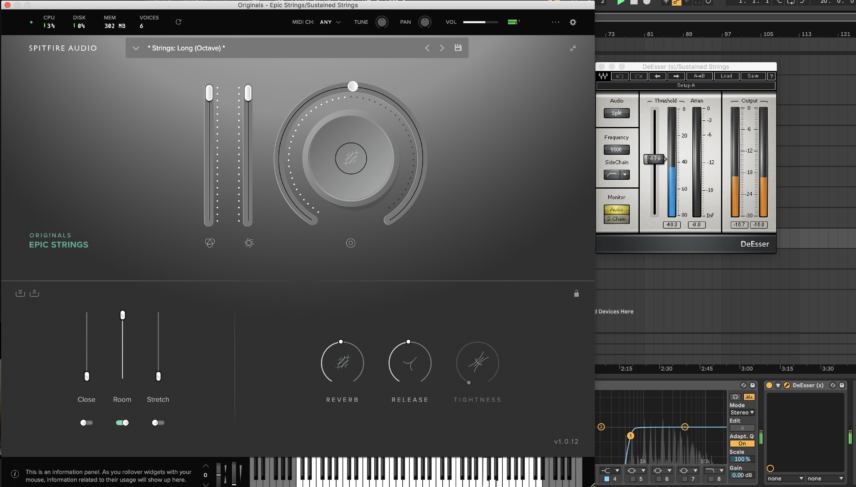The height and width of the screenshot is (487, 856).
Task: Click headphone audition icon in EQ device
Action: pyautogui.click(x=736, y=397)
